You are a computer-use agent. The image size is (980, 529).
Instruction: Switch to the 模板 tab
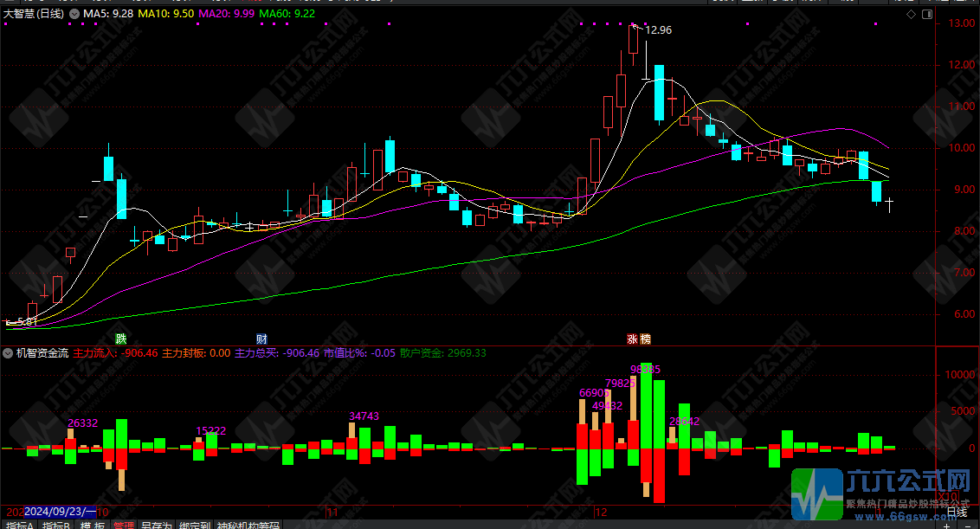(93, 525)
